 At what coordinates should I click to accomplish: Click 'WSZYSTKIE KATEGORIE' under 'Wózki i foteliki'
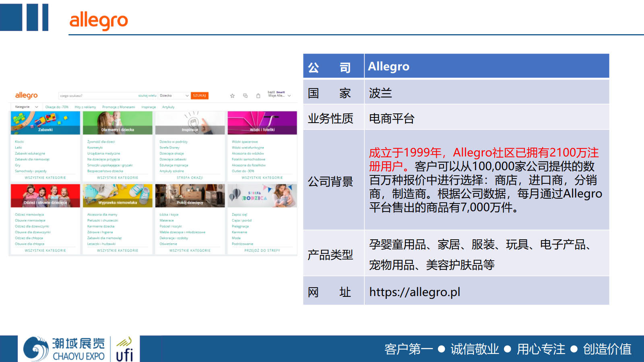click(x=262, y=177)
